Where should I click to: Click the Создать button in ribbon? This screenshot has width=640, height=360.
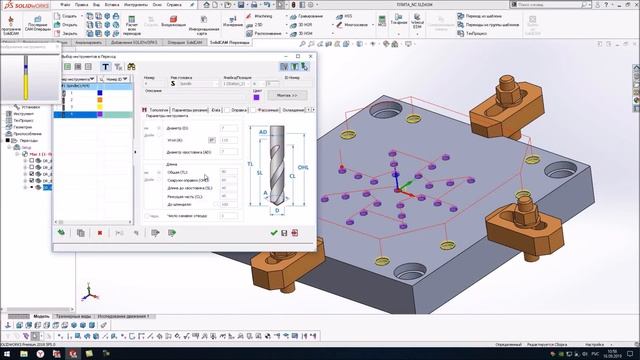coord(66,16)
